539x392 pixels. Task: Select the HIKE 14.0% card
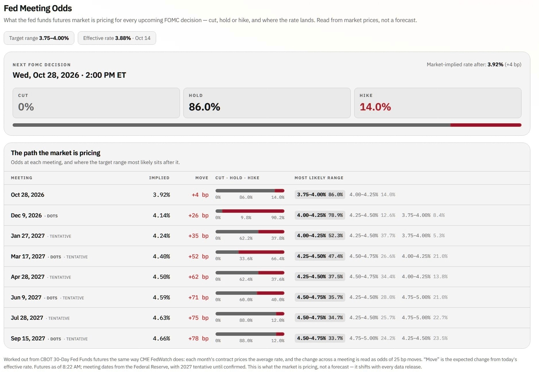coord(438,103)
